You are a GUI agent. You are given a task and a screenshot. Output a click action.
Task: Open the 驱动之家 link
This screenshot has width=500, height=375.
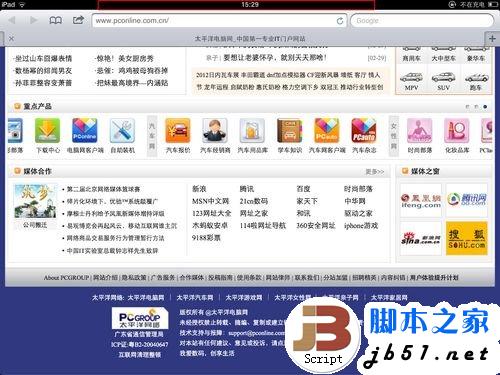358,214
